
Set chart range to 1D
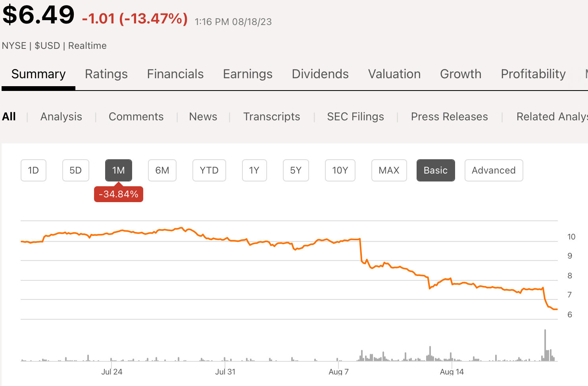33,170
